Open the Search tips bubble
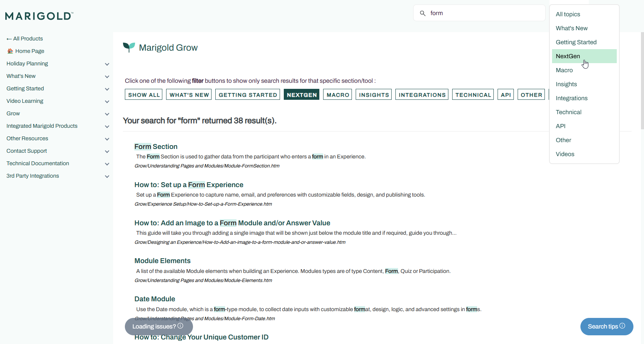The image size is (644, 344). click(x=606, y=326)
